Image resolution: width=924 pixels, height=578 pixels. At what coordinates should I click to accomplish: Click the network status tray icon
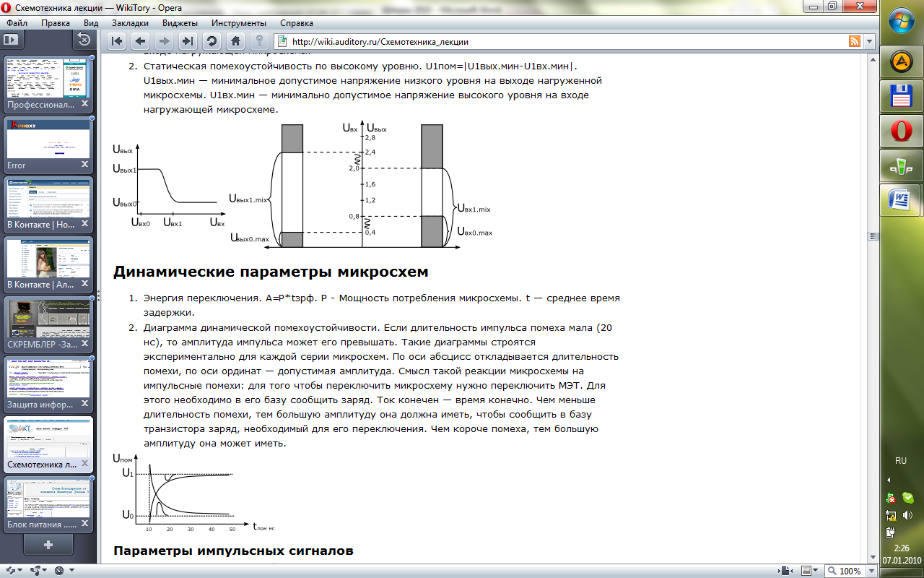coord(892,515)
